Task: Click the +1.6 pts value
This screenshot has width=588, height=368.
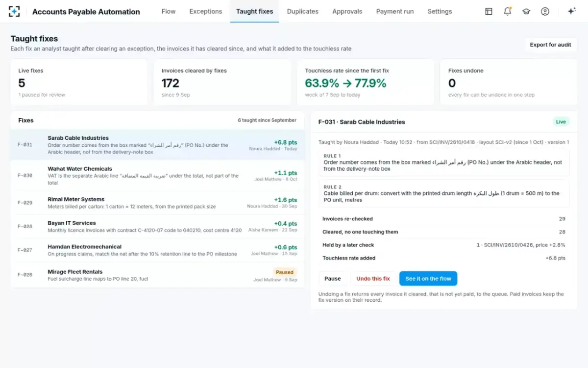Action: (x=286, y=200)
